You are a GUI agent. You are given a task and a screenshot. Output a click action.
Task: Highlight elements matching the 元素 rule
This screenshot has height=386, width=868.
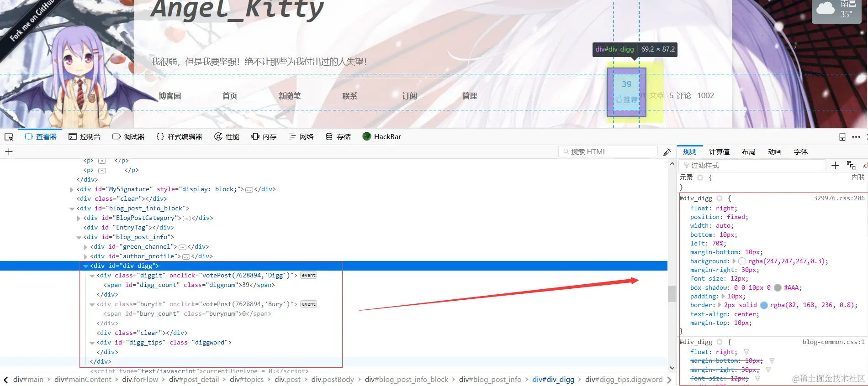coord(700,177)
